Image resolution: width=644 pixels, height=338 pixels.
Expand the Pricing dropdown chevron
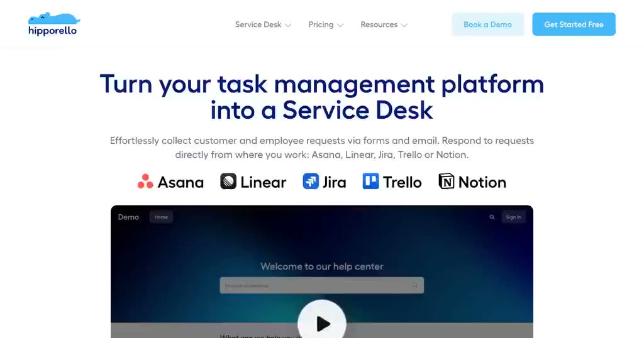(x=340, y=25)
